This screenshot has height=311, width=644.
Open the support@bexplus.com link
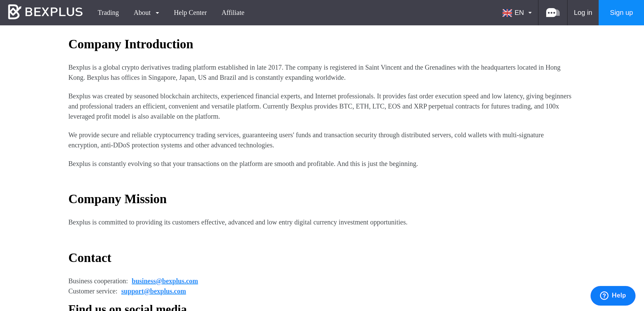(x=154, y=291)
